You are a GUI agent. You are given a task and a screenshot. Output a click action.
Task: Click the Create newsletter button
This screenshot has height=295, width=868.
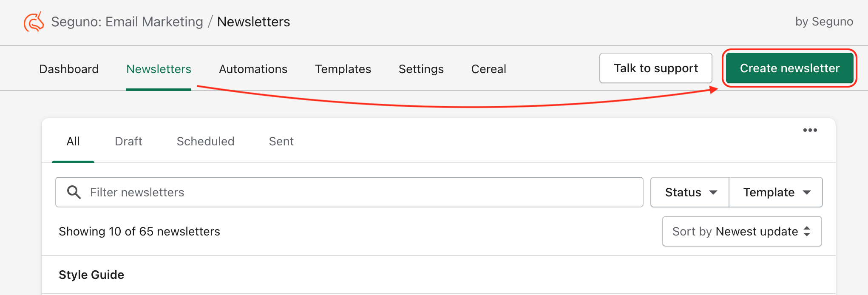coord(790,68)
